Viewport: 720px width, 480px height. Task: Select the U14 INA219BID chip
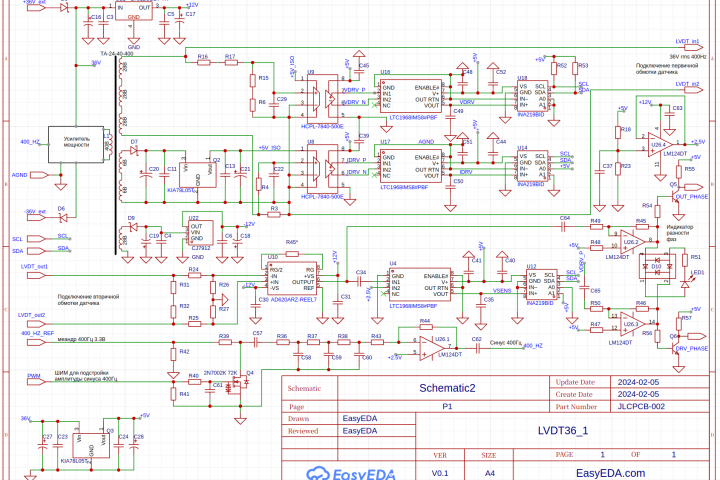(532, 166)
